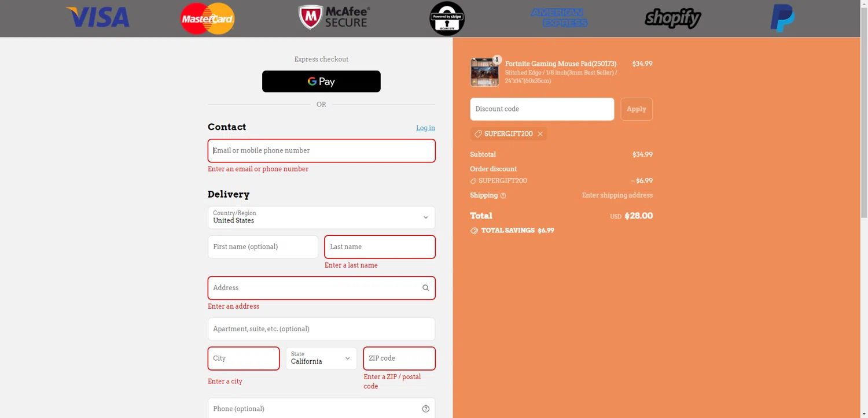868x418 pixels.
Task: Click the MasterCard logo in the banner
Action: point(208,19)
